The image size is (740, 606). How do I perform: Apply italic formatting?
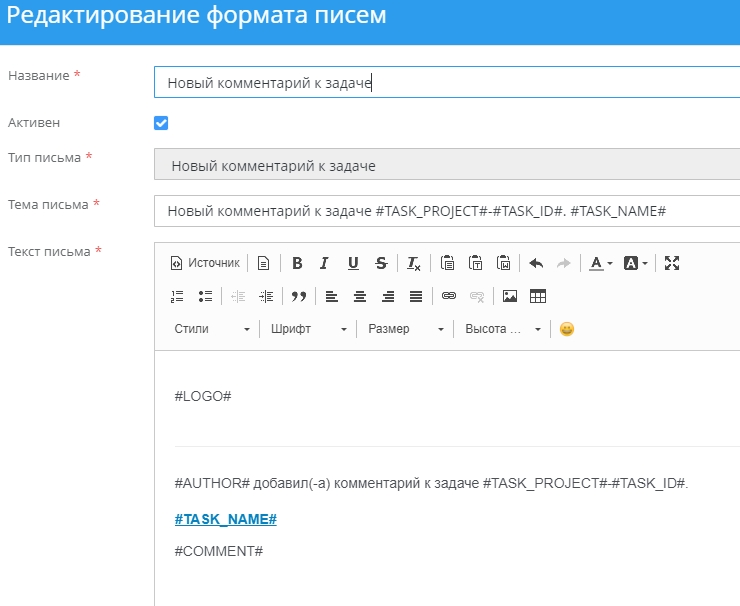(324, 263)
